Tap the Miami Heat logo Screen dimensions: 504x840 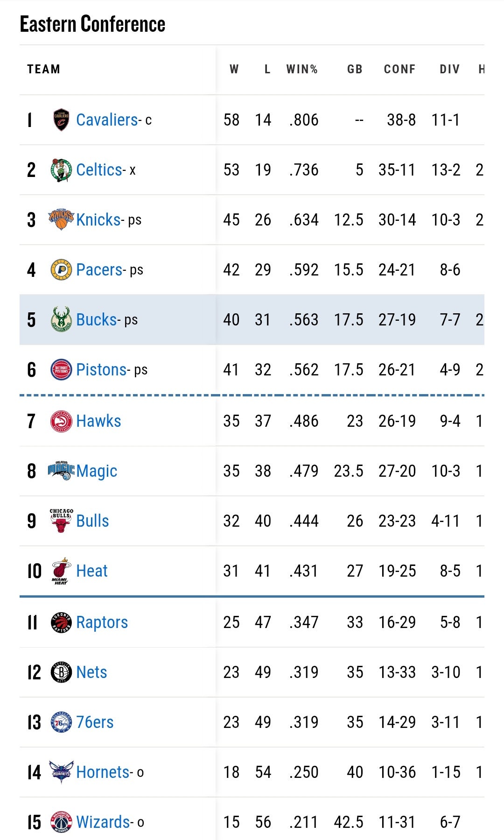61,571
